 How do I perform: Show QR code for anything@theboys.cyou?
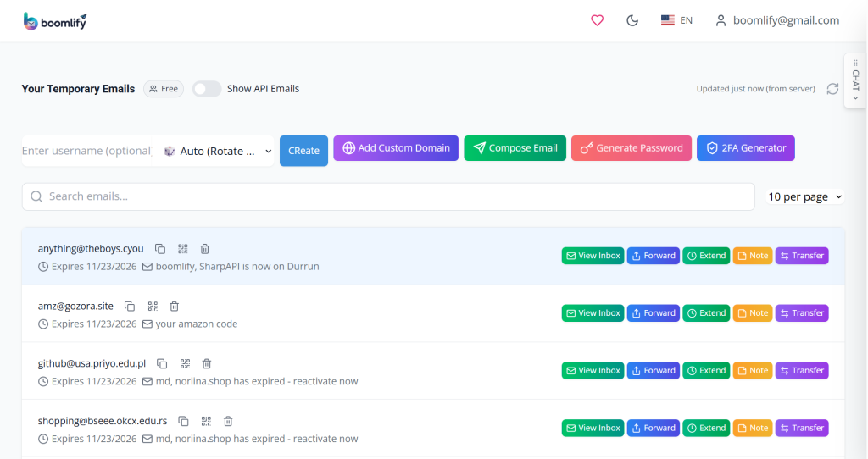183,249
